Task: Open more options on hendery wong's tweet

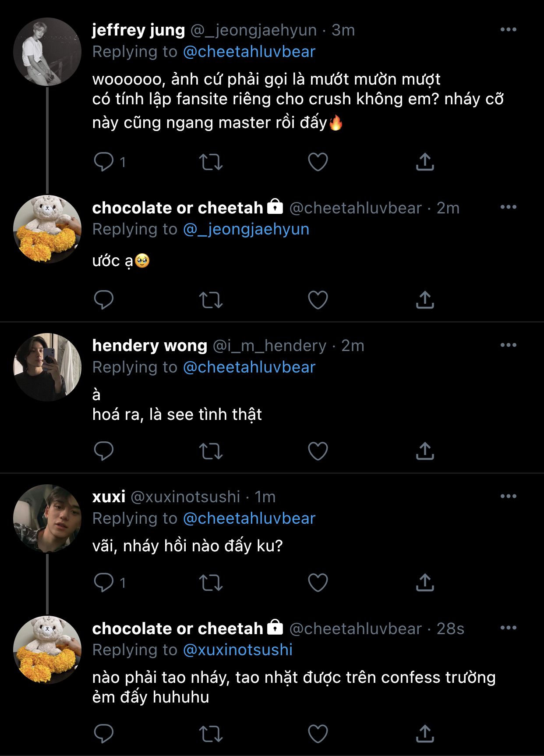Action: pos(508,345)
